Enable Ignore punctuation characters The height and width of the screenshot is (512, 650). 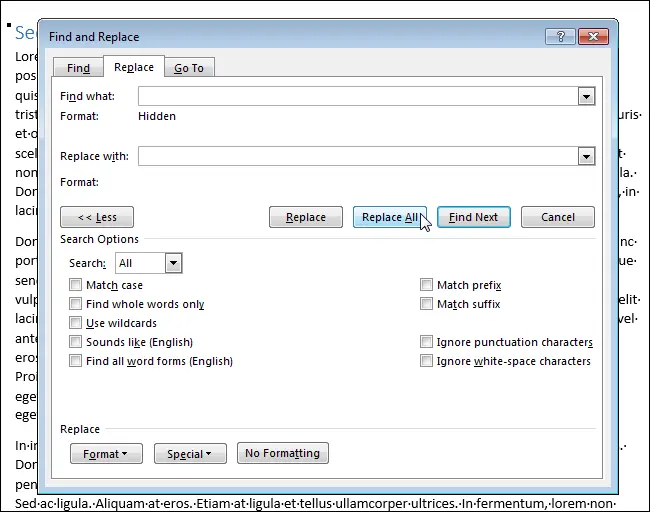point(426,342)
